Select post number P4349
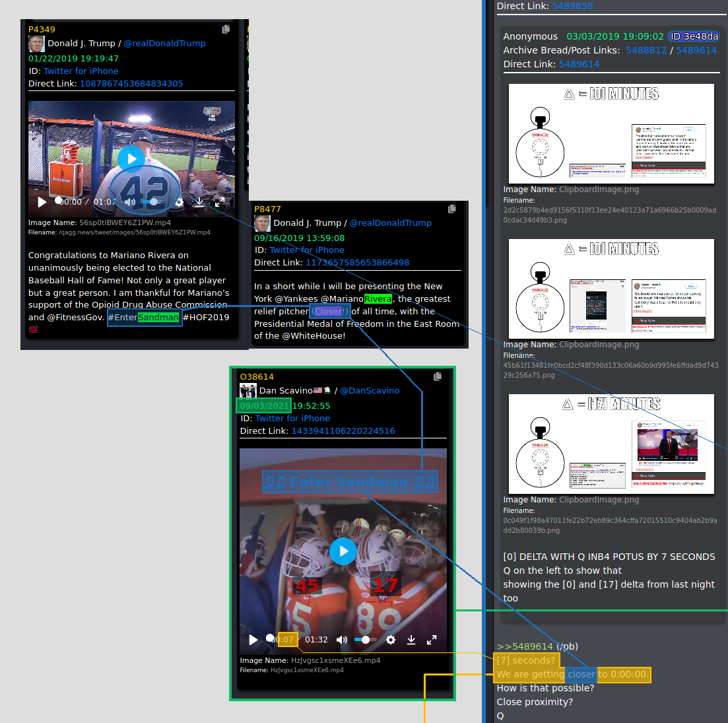The width and height of the screenshot is (728, 723). [x=42, y=29]
